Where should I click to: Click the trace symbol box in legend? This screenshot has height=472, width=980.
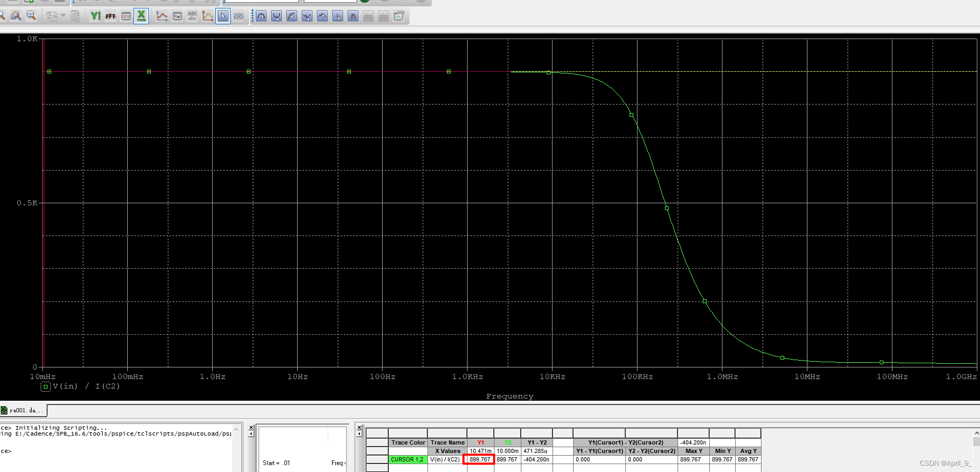[x=46, y=386]
